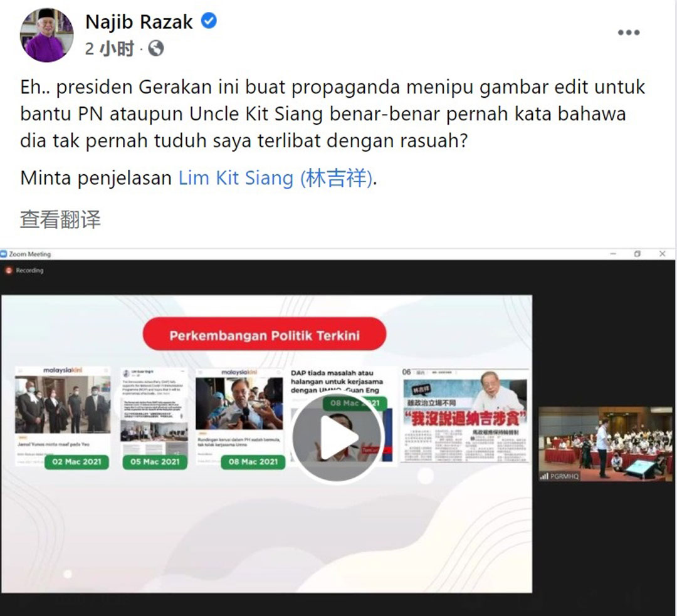Viewport: 677px width, 616px height.
Task: Open the malaysiakini court lawyers thumbnail
Action: click(x=63, y=404)
